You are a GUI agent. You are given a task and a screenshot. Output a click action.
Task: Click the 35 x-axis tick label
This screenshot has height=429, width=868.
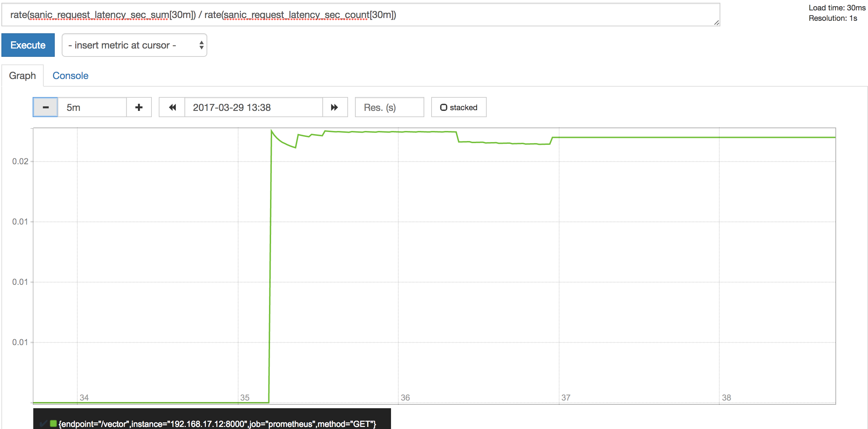click(245, 397)
